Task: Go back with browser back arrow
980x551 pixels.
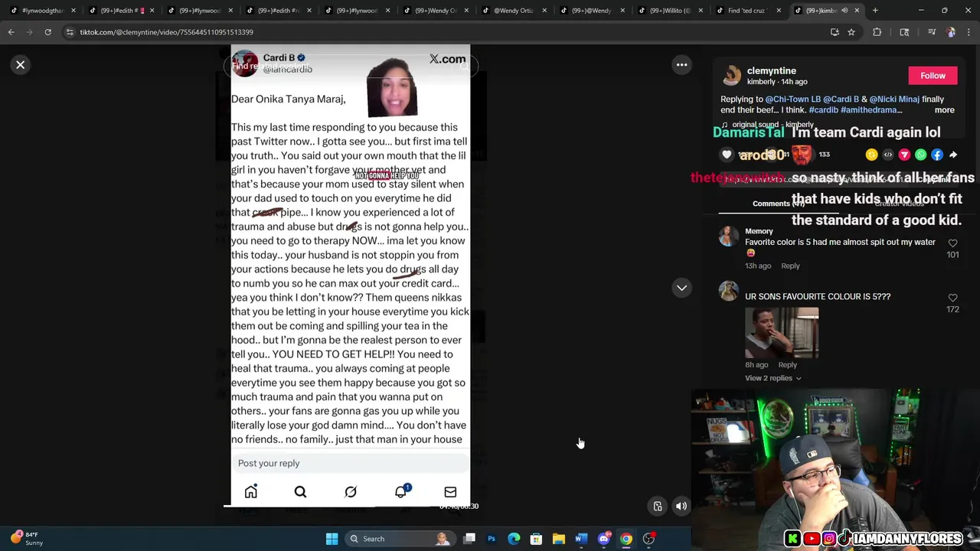Action: [11, 32]
